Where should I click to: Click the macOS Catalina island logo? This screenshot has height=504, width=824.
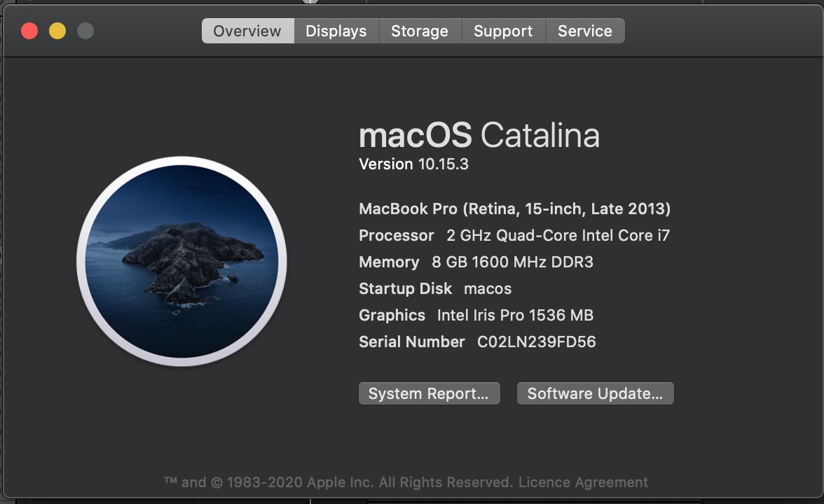click(181, 261)
